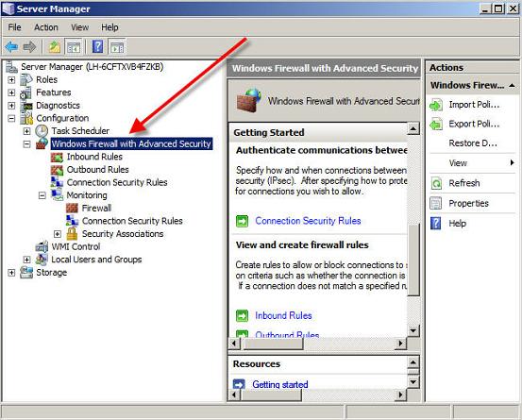Click the Features node icon
The width and height of the screenshot is (522, 420).
(x=26, y=92)
